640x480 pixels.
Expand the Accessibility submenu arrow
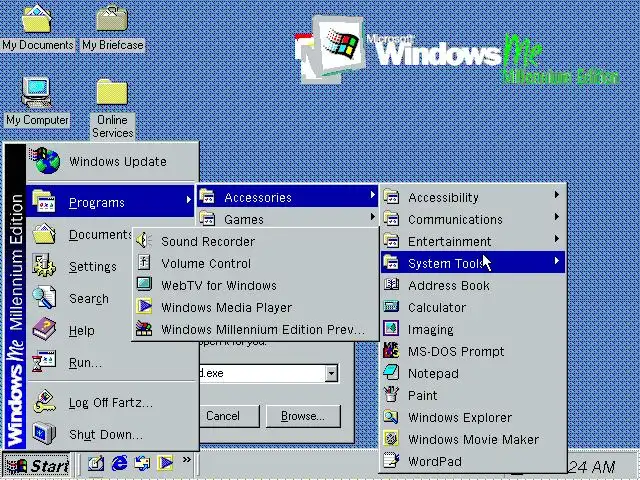557,195
